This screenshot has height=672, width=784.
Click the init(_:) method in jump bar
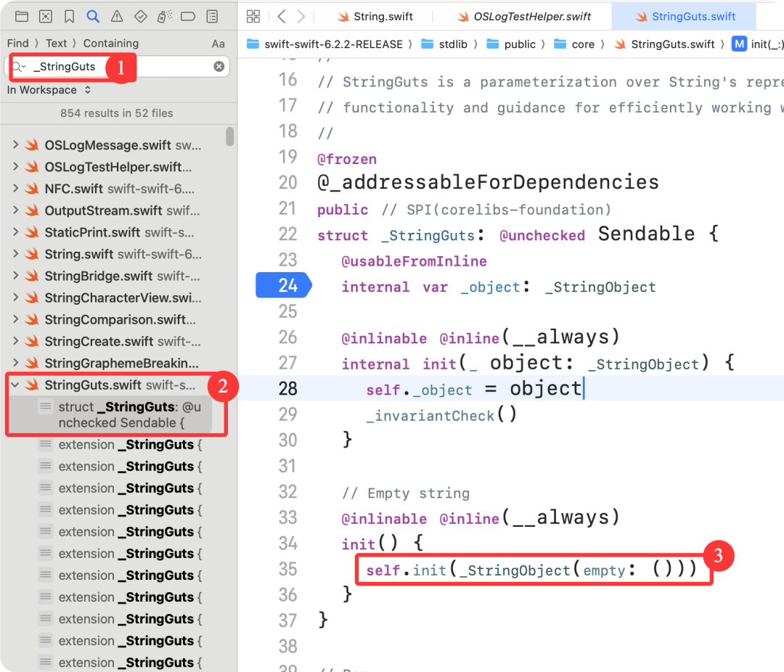pyautogui.click(x=757, y=44)
